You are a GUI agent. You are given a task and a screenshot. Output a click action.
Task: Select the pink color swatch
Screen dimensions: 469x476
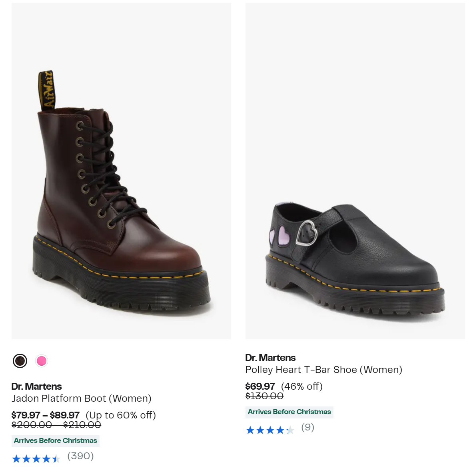tap(41, 361)
